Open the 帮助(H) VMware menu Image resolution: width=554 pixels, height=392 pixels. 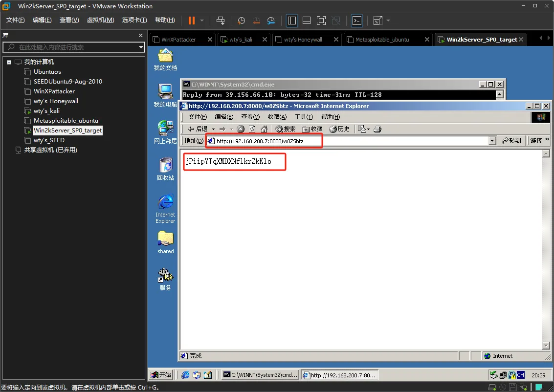[165, 20]
